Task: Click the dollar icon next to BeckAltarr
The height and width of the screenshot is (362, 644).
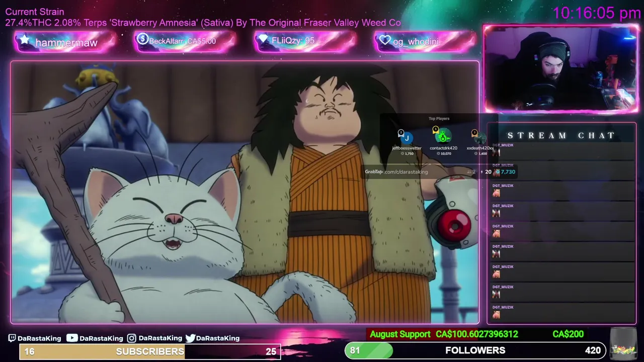Action: pos(142,39)
